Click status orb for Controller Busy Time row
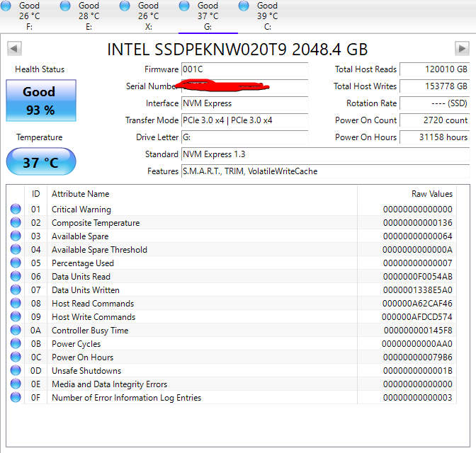This screenshot has height=453, width=476. tap(16, 330)
